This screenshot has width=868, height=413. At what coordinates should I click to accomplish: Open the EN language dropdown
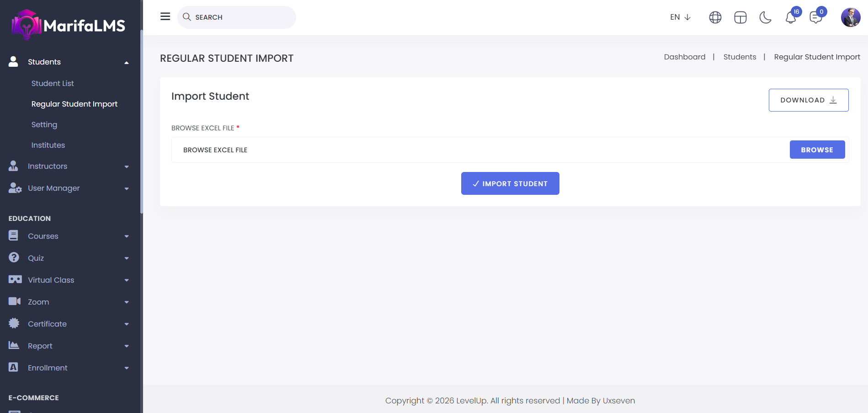(x=680, y=17)
